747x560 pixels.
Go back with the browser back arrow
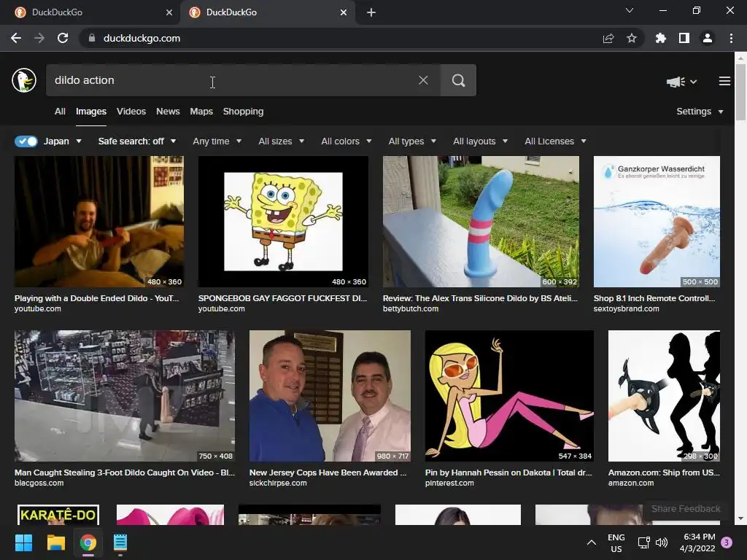(16, 38)
